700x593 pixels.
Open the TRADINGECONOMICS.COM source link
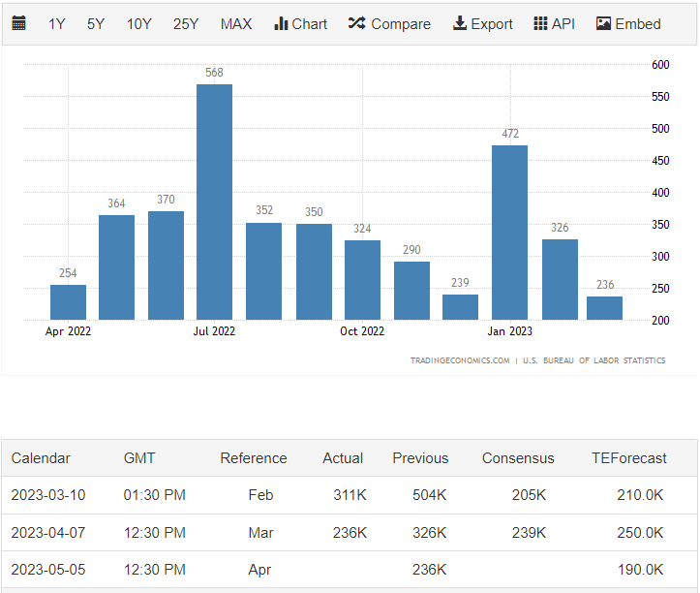[x=459, y=360]
